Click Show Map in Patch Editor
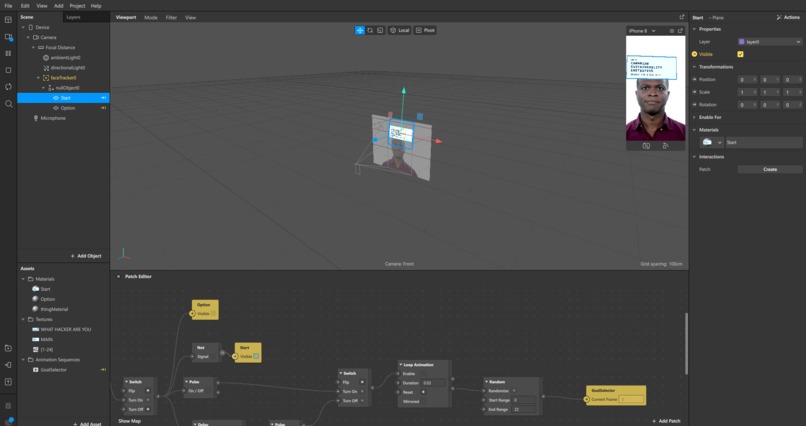The height and width of the screenshot is (426, 806). 130,421
